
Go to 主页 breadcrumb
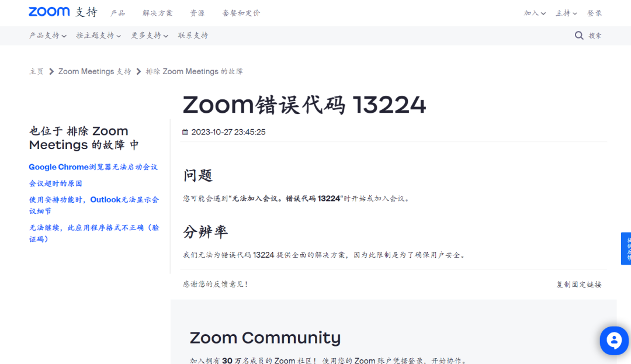coord(36,72)
